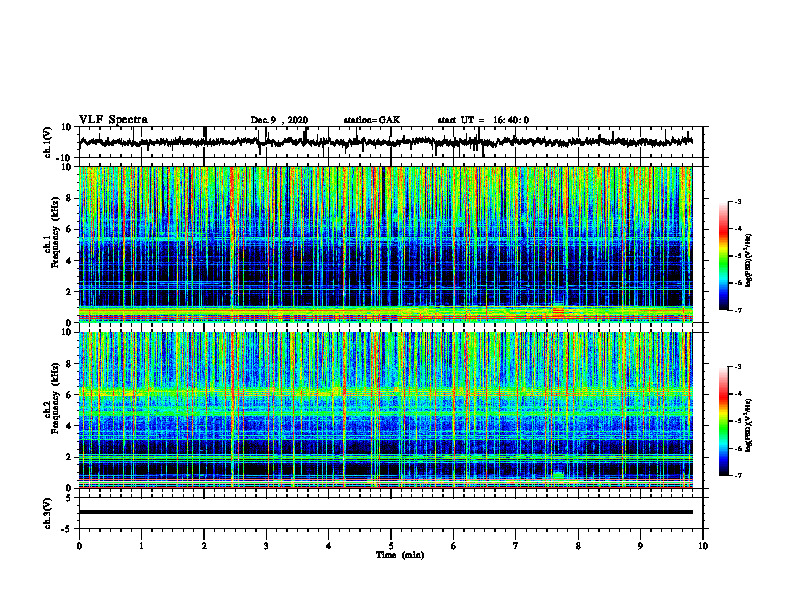Click time axis tick label "3"
The width and height of the screenshot is (792, 612).
pyautogui.click(x=266, y=546)
